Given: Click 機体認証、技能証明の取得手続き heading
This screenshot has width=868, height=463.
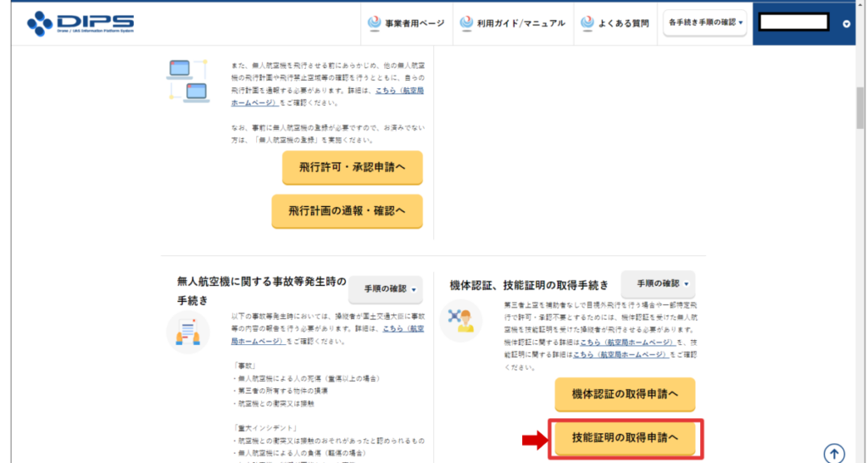Looking at the screenshot, I should pyautogui.click(x=529, y=285).
